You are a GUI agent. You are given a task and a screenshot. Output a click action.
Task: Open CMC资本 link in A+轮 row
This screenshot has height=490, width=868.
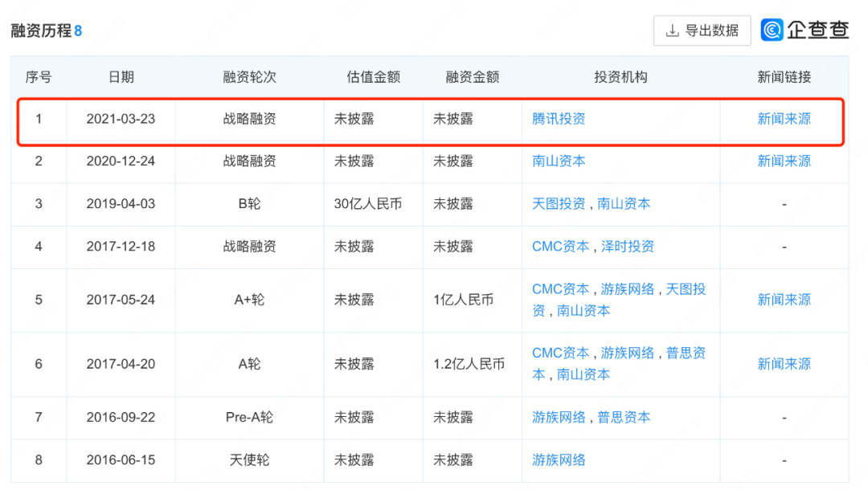point(561,288)
